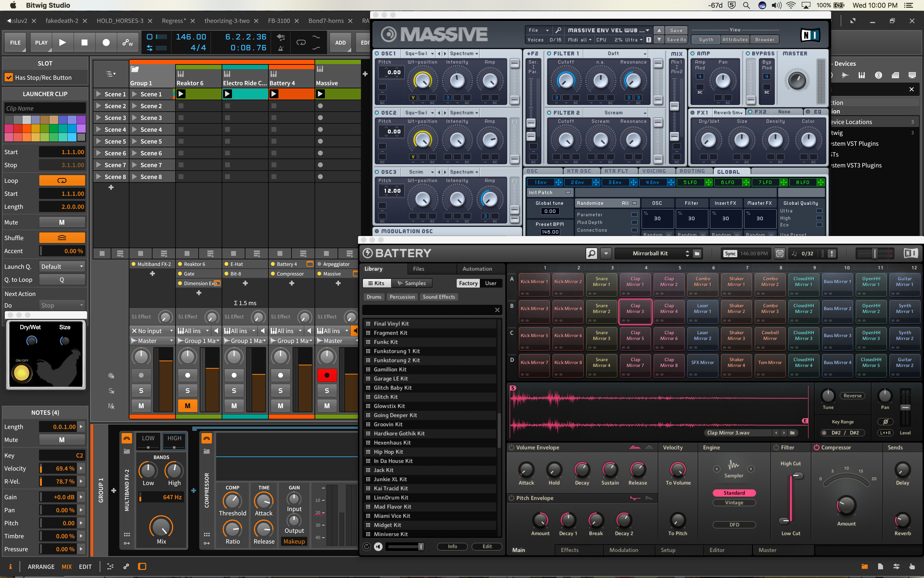Image resolution: width=924 pixels, height=578 pixels.
Task: Open the No input dropdown on Group 1
Action: pyautogui.click(x=152, y=331)
